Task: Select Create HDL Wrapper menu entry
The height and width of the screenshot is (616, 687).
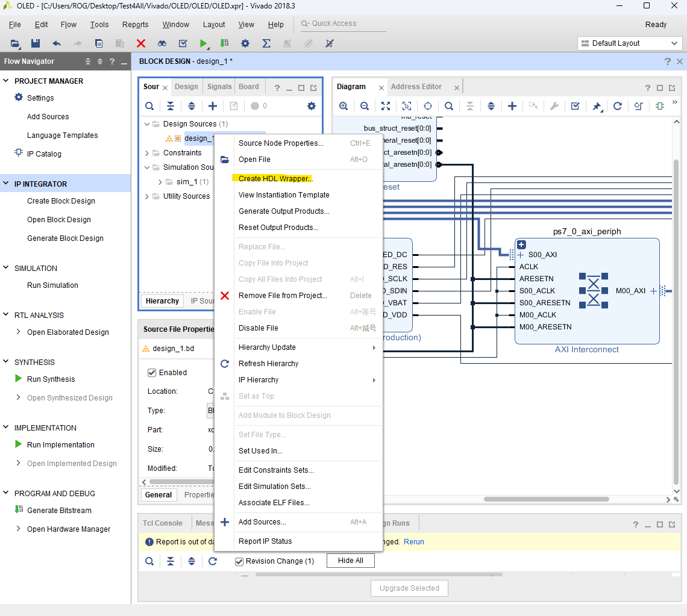Action: [275, 179]
